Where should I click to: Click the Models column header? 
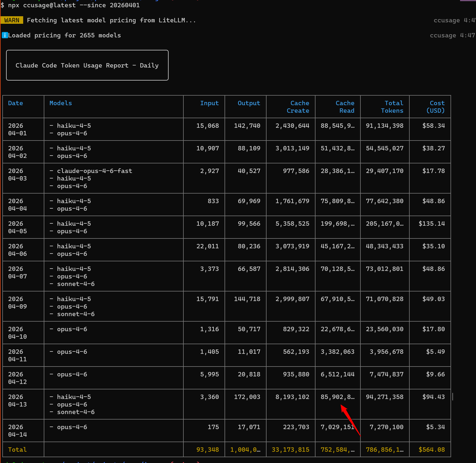pyautogui.click(x=61, y=103)
